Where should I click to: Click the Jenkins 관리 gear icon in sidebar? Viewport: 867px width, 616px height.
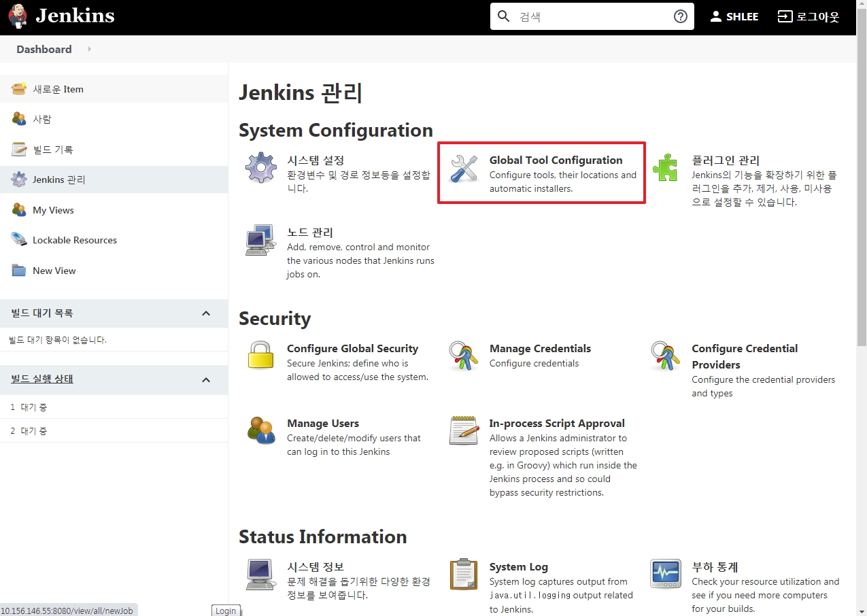[19, 179]
